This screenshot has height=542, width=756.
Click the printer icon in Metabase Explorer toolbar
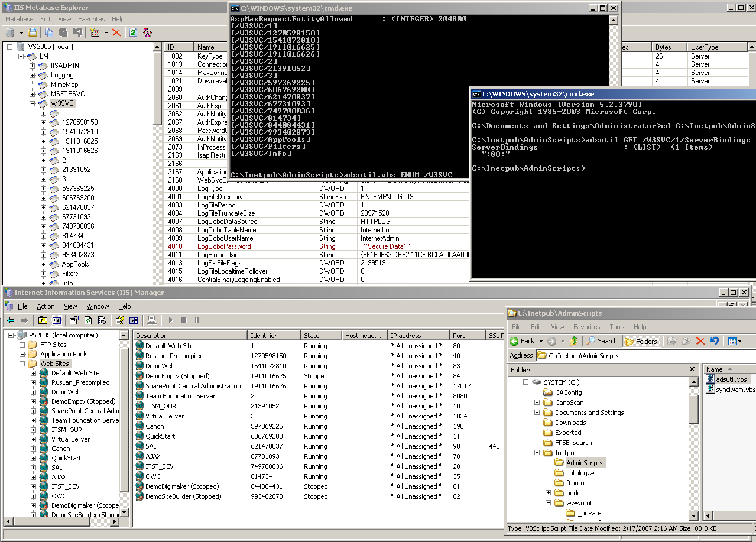[x=33, y=33]
